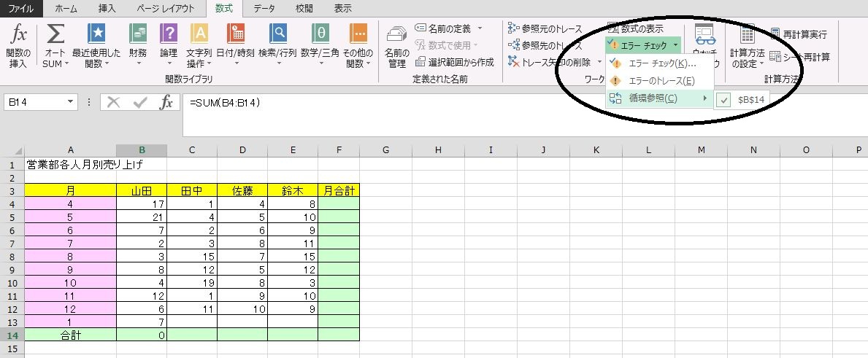Select cell B14 with the total
Viewport: 868px width, 358px height.
coord(142,335)
